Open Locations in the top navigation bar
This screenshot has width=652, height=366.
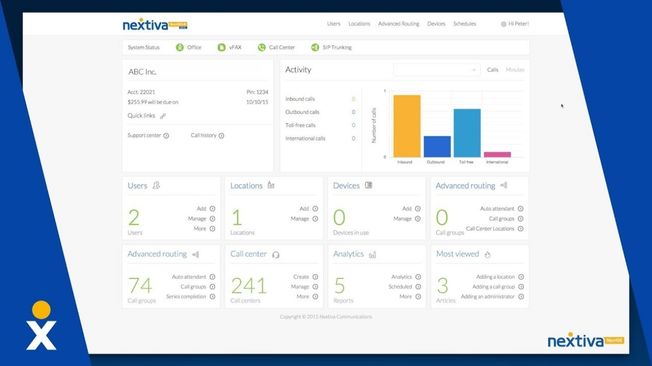[359, 24]
